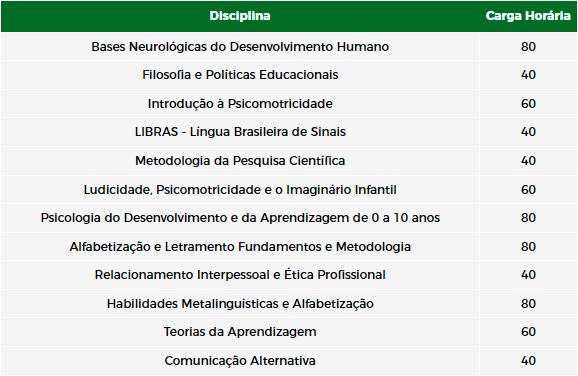Click the 80 hours for Bases Neurológicas
The height and width of the screenshot is (376, 578).
click(x=528, y=47)
